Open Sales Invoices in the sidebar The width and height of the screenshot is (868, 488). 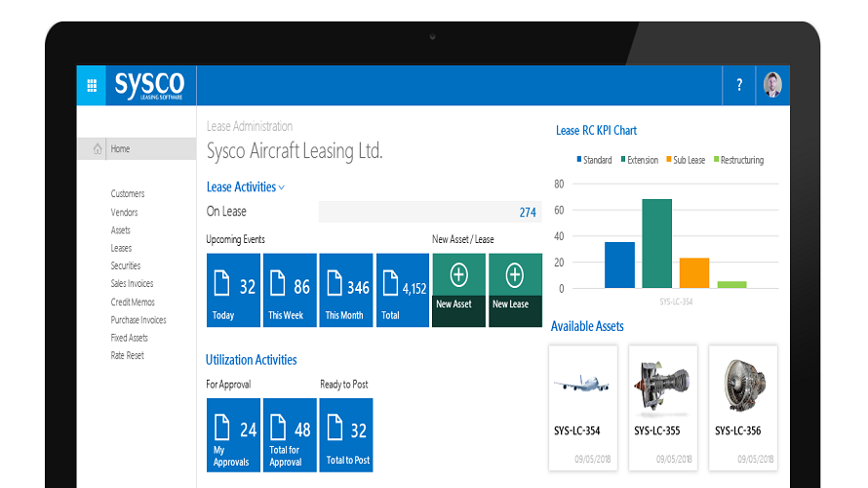[x=132, y=283]
